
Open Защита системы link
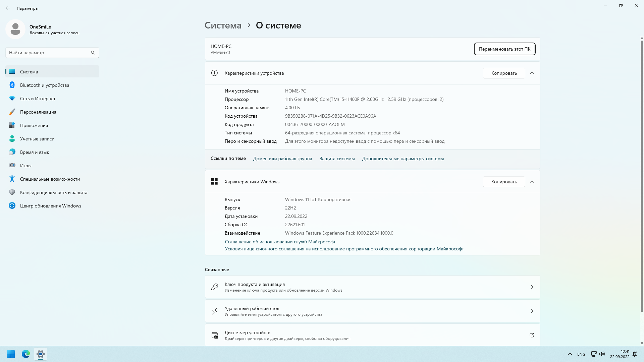(337, 159)
